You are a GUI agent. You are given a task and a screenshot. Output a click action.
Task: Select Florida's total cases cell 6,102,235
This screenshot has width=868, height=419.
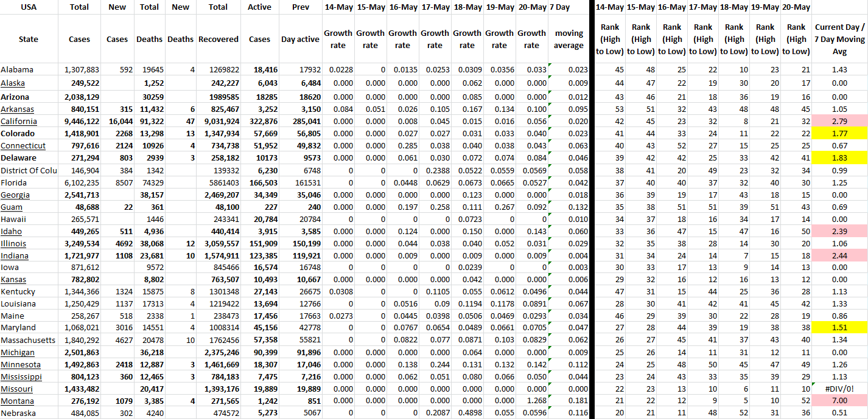click(x=79, y=182)
